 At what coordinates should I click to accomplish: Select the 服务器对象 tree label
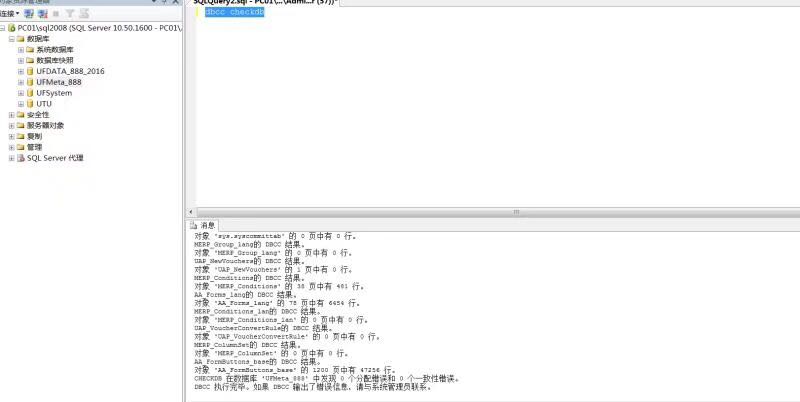[46, 125]
